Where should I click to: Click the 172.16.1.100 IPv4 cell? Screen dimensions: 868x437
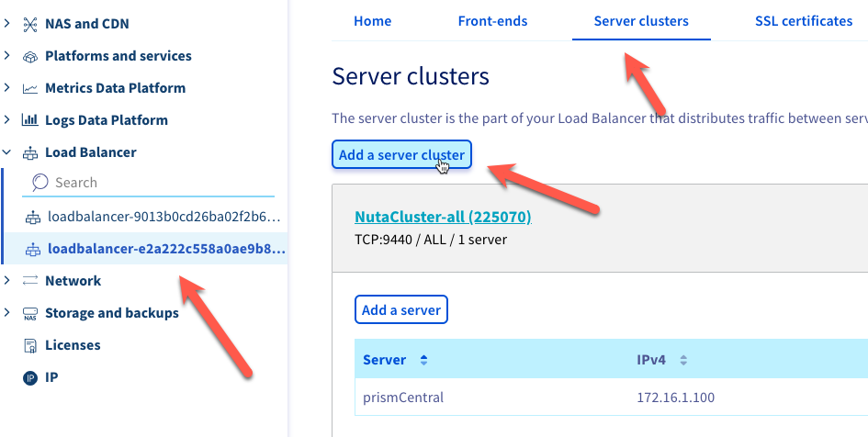tap(675, 398)
